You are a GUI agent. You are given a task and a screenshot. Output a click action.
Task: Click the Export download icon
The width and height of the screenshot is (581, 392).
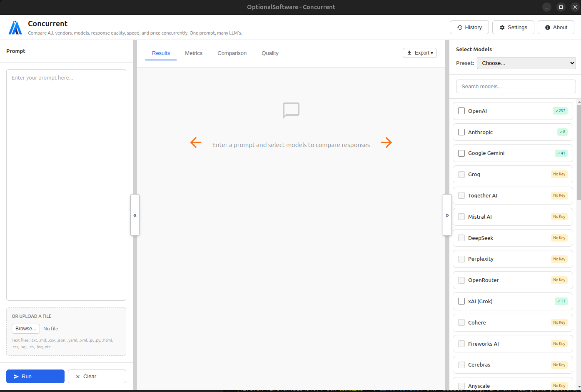pyautogui.click(x=409, y=53)
